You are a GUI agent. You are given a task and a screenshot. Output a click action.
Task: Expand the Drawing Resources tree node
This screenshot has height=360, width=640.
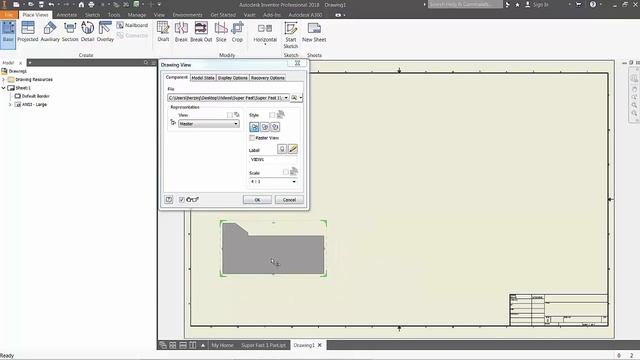tap(4, 80)
